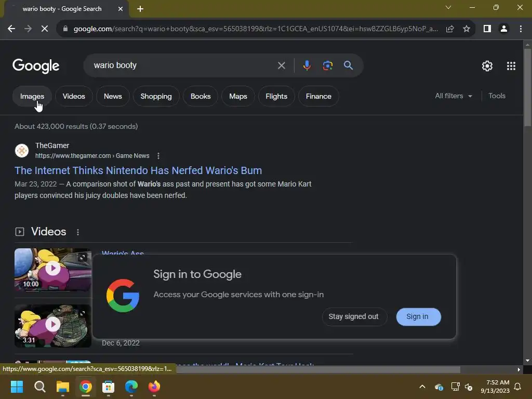Image resolution: width=532 pixels, height=399 pixels.
Task: Submit the search with the magnifier icon
Action: [x=348, y=65]
